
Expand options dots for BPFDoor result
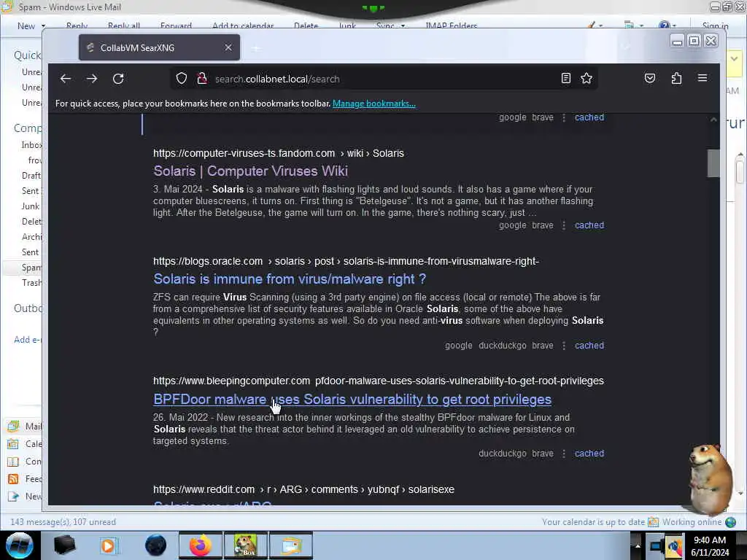click(x=564, y=454)
